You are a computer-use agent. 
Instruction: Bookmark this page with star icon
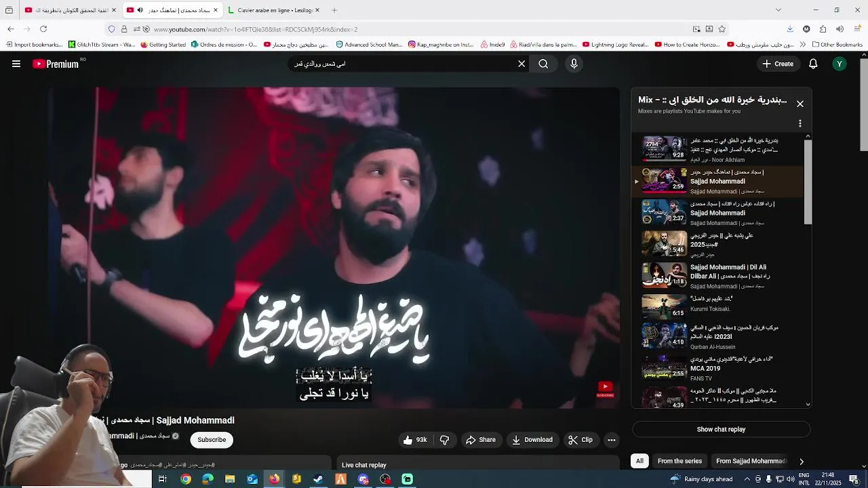(x=722, y=29)
